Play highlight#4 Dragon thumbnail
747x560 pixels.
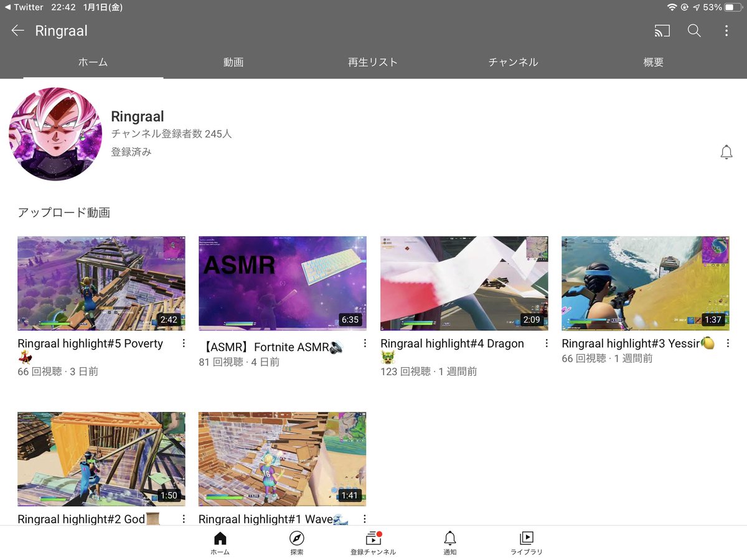pyautogui.click(x=464, y=283)
